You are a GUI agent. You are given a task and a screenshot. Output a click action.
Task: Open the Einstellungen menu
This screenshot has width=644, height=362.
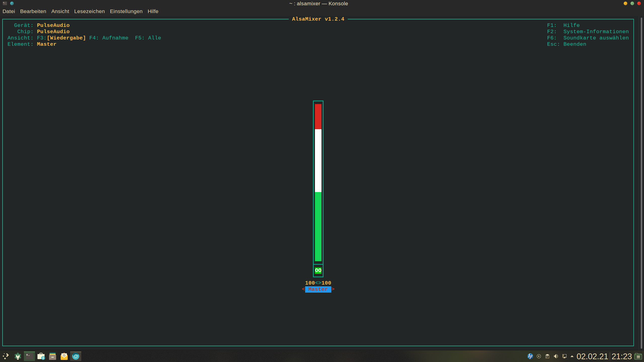126,11
